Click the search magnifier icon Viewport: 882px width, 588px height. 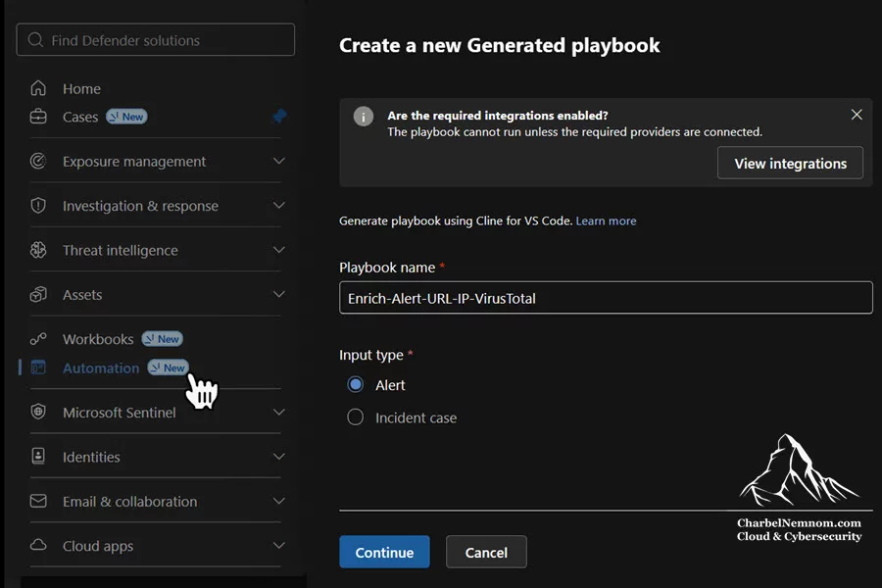tap(35, 40)
